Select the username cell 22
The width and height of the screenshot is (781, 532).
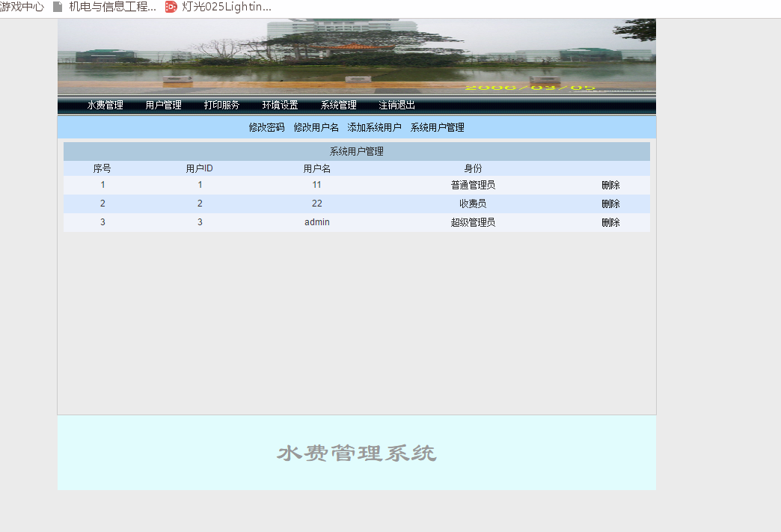(316, 204)
